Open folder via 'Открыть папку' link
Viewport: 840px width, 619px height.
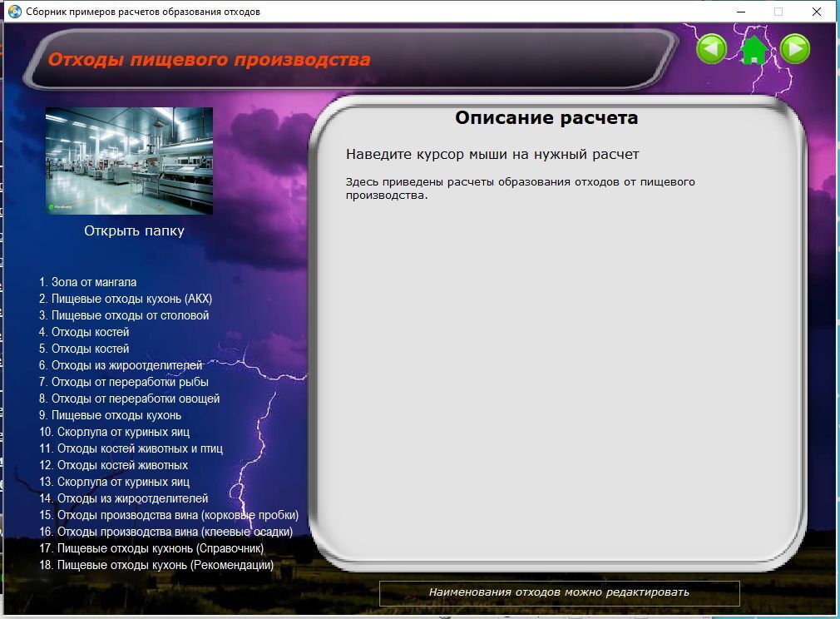(134, 231)
